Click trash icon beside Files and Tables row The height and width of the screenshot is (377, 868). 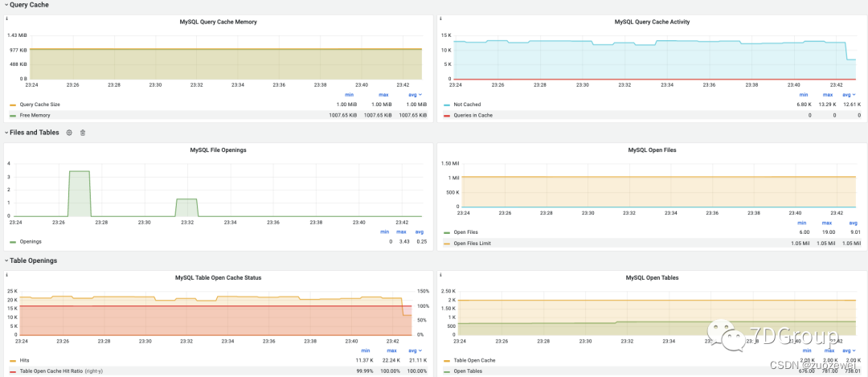(x=83, y=133)
